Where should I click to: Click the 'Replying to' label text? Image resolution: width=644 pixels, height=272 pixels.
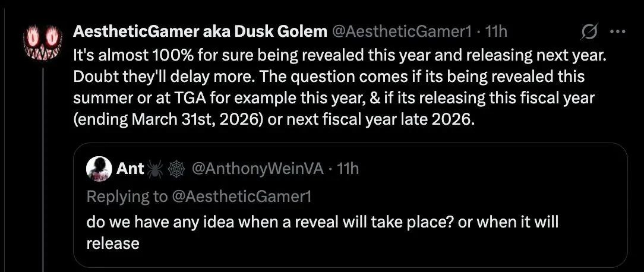[x=126, y=196]
